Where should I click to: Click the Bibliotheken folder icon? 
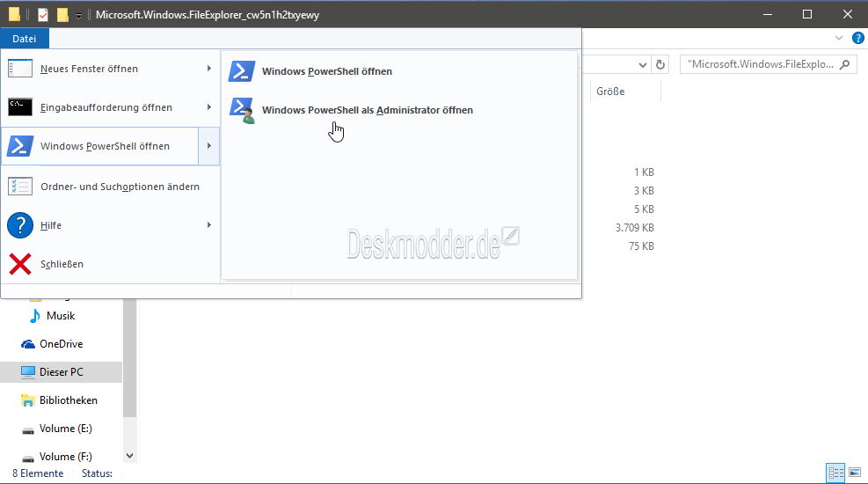(27, 400)
